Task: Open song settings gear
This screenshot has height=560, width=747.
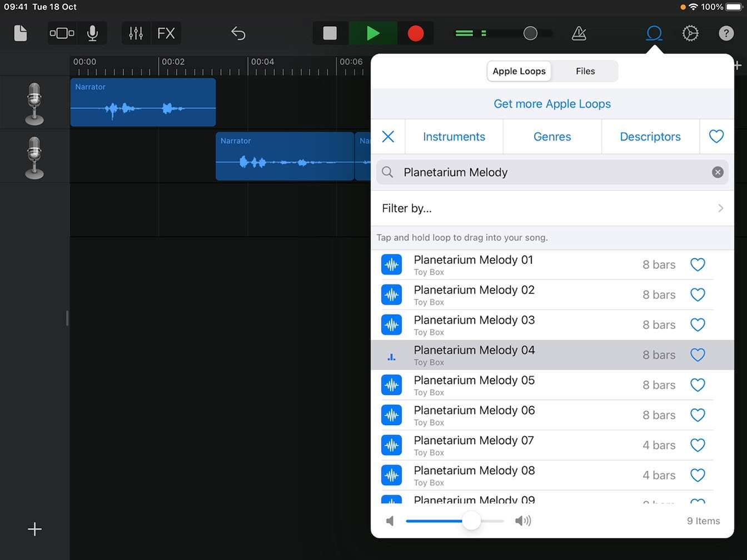Action: point(690,33)
